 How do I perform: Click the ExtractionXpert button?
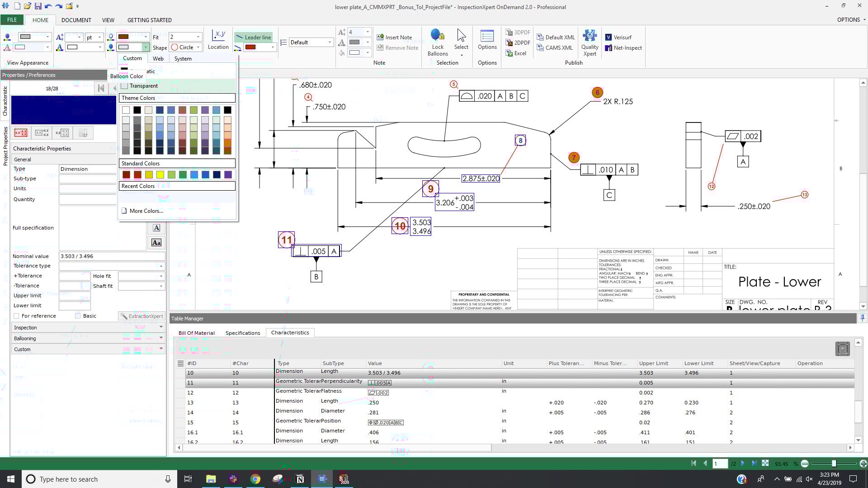(142, 316)
